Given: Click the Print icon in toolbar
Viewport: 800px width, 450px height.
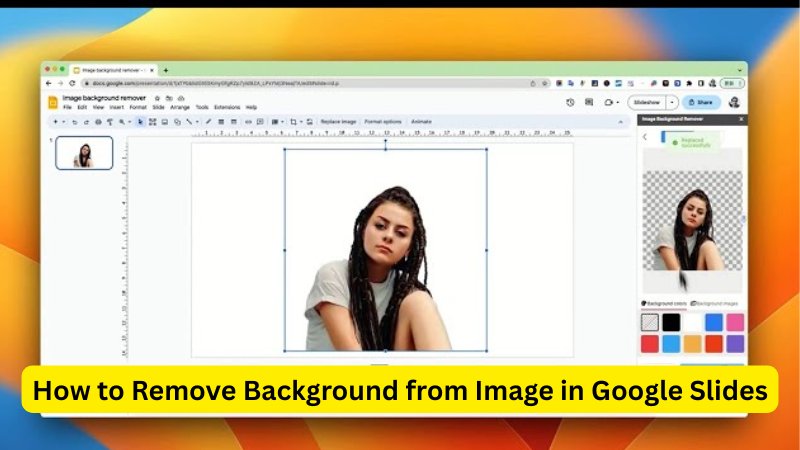Looking at the screenshot, I should coord(98,122).
